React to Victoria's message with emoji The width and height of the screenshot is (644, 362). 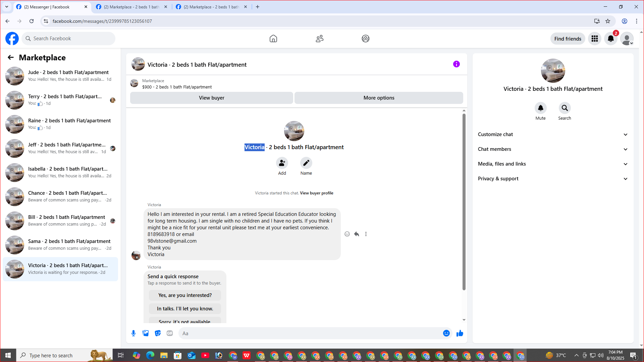(x=347, y=234)
